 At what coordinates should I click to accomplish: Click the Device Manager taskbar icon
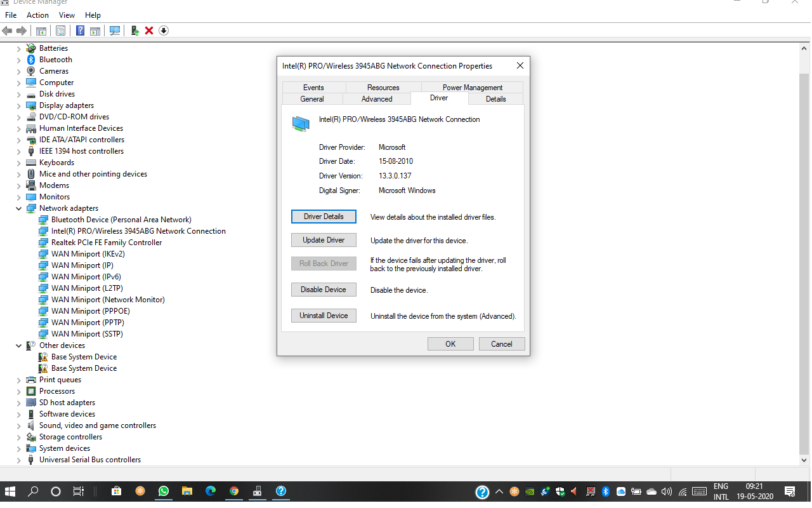tap(258, 491)
